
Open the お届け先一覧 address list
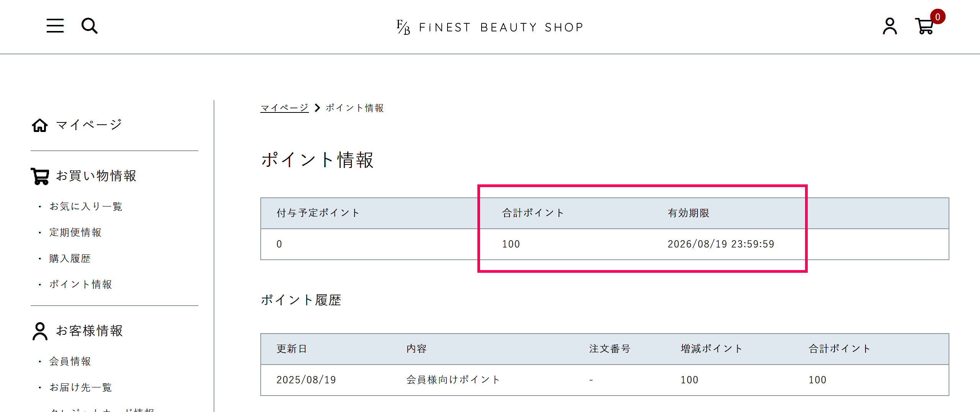click(x=80, y=387)
